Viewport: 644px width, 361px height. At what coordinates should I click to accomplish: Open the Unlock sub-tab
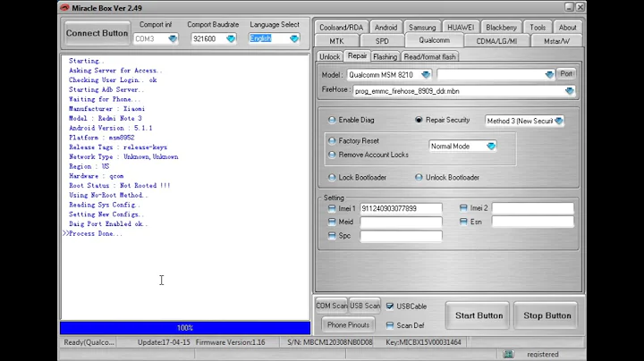(x=330, y=56)
